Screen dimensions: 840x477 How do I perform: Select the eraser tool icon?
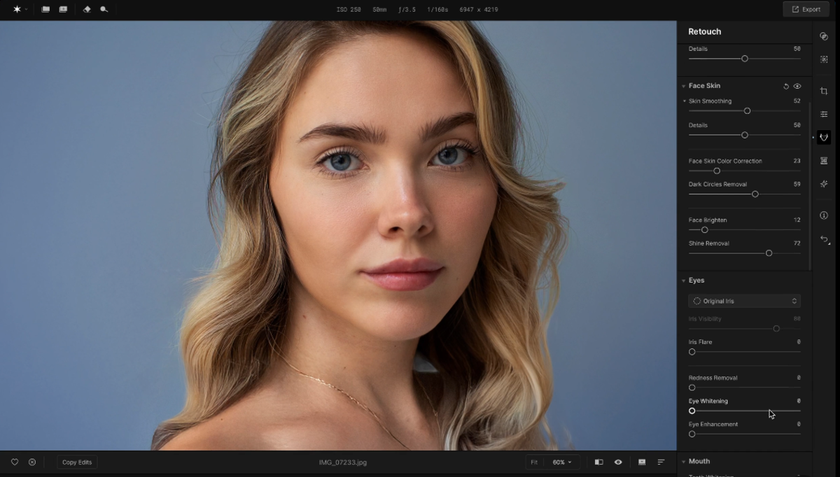(x=87, y=9)
